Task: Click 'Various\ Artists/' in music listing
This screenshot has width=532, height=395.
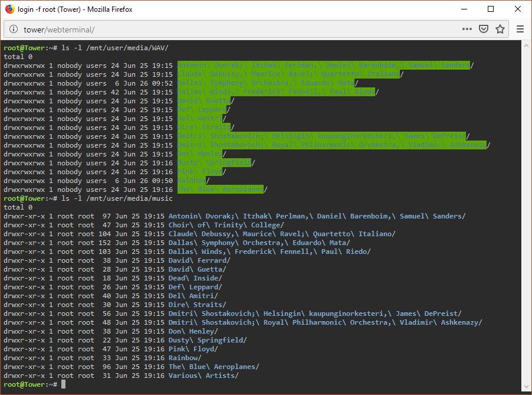Action: (203, 376)
